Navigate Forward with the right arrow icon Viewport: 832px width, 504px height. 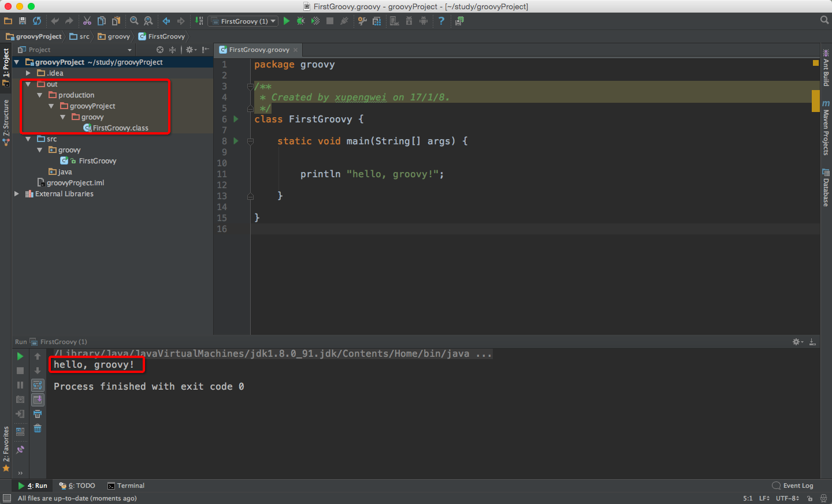click(181, 21)
